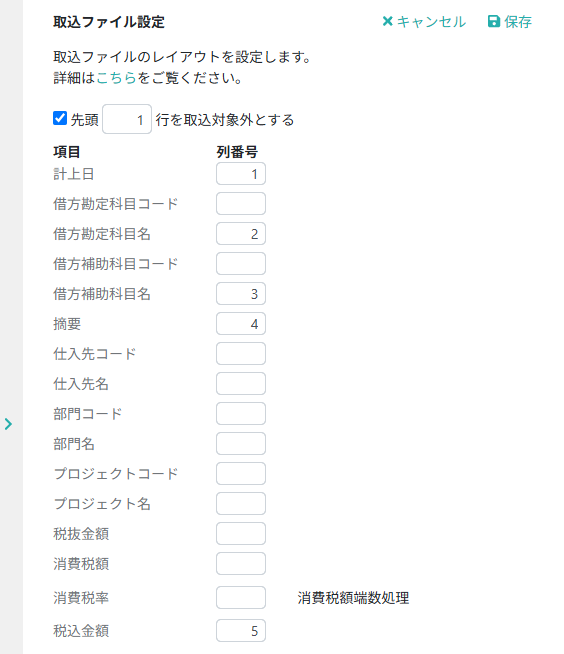Uncheck the 先頭 rows exclusion checkbox
Image resolution: width=564 pixels, height=654 pixels.
pos(60,118)
